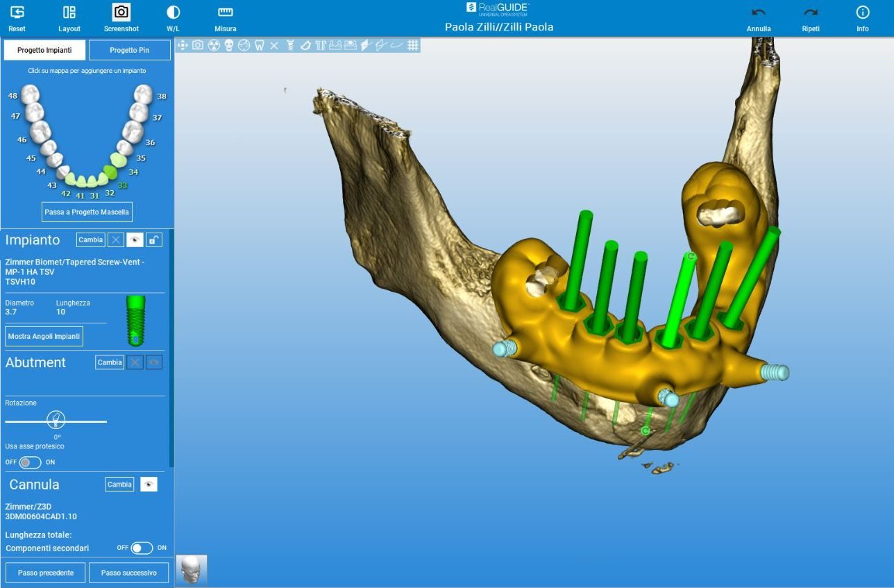Click the Passo successivo button
The width and height of the screenshot is (894, 588).
point(128,573)
